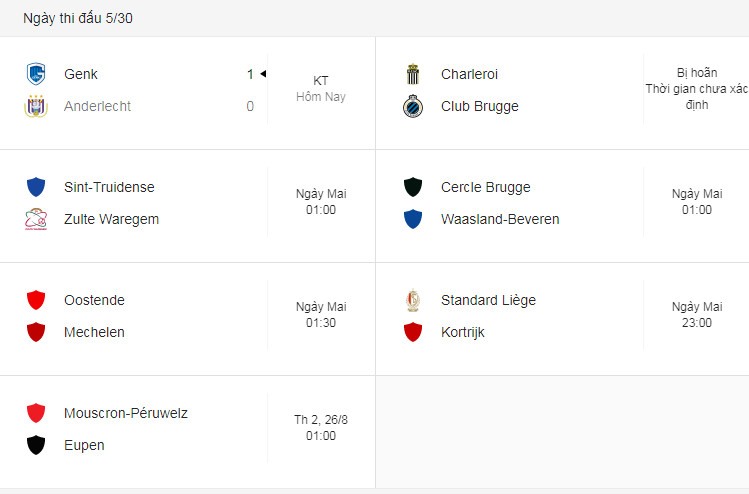Click the winner arrow next to Genk's score
The image size is (749, 494).
point(263,74)
